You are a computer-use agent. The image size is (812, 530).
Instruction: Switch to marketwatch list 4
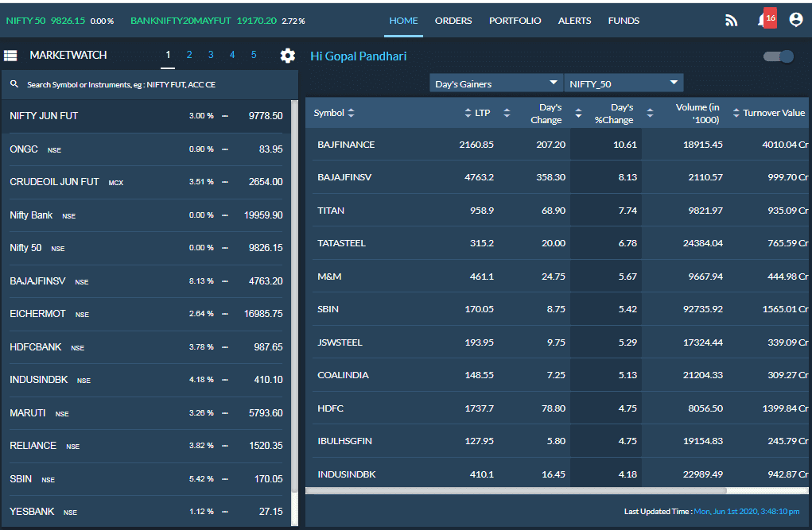pyautogui.click(x=232, y=55)
